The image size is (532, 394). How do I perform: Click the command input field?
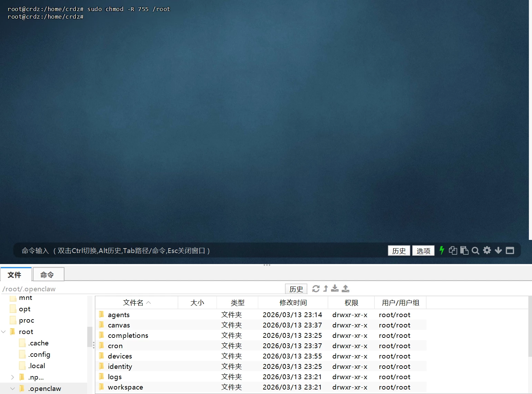(200, 251)
